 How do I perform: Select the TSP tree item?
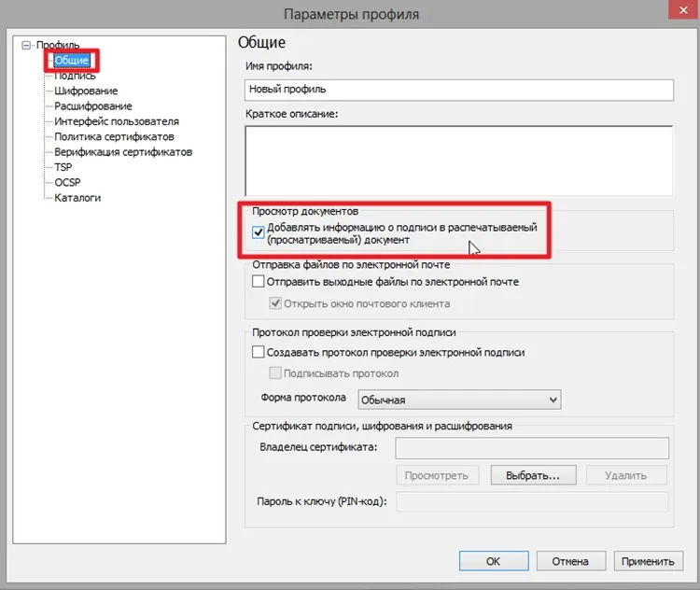point(63,167)
